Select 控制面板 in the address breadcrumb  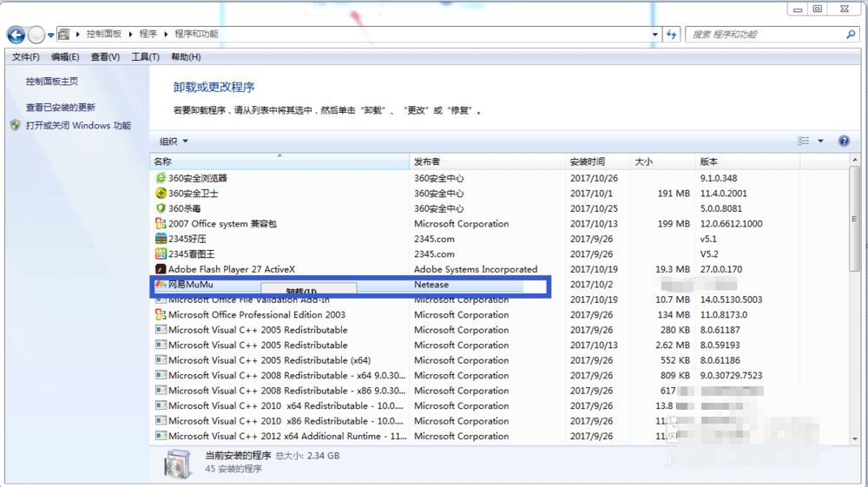pyautogui.click(x=103, y=34)
